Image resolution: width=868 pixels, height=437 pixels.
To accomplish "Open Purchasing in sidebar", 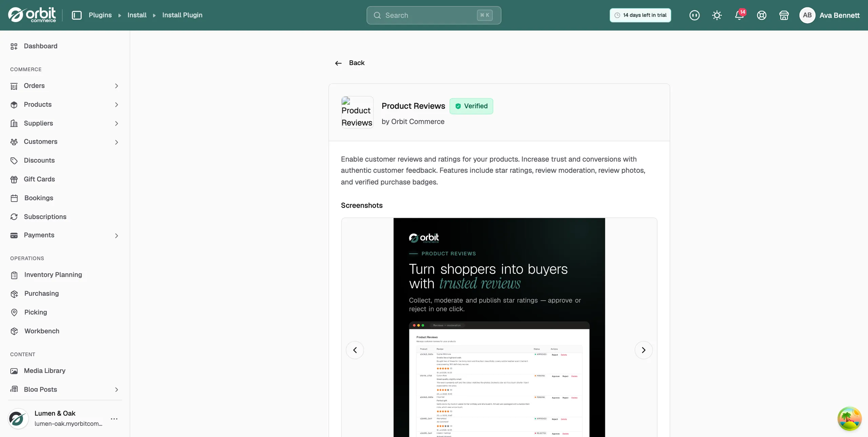I will tap(64, 294).
